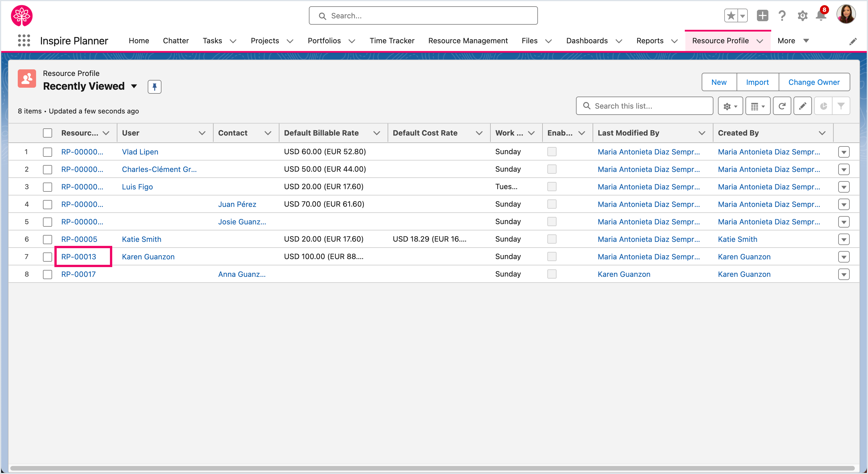The width and height of the screenshot is (868, 474).
Task: Go to the Chatter tab
Action: tap(175, 41)
